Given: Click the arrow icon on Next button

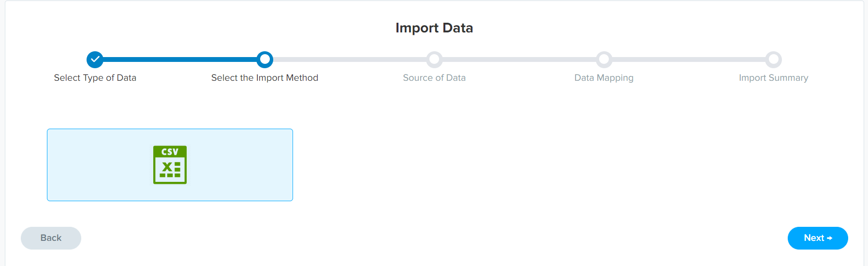Looking at the screenshot, I should 830,238.
